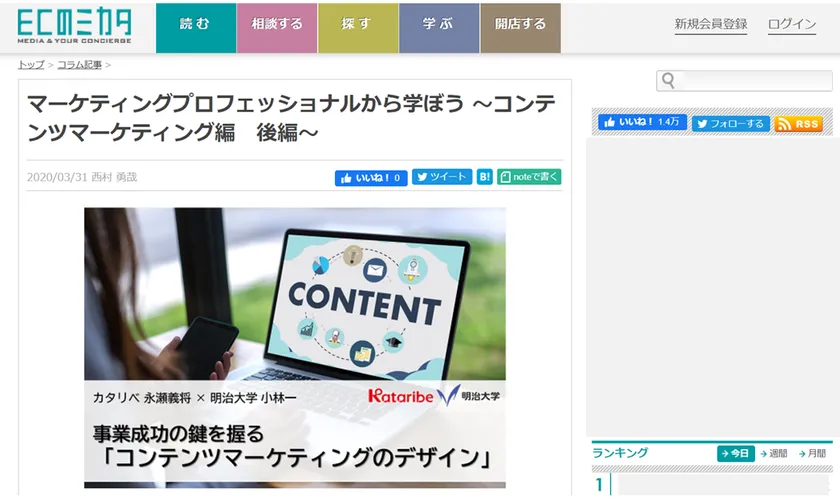Click the author name 西村 勇哉
Viewport: 840px width, 501px height.
(114, 177)
